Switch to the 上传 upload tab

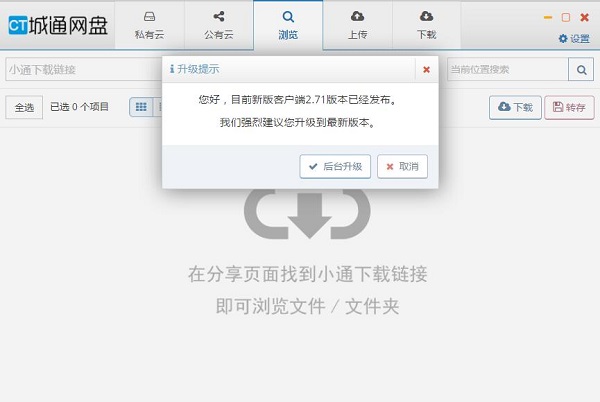click(x=357, y=25)
